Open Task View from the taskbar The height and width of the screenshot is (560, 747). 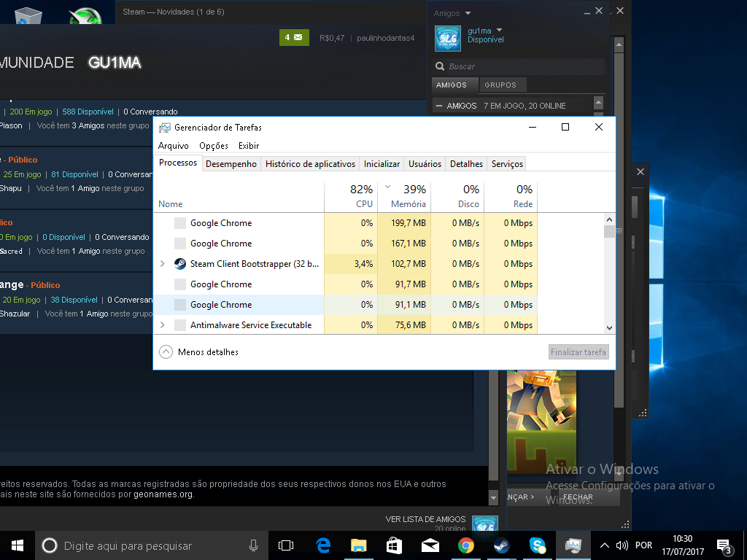click(x=286, y=545)
